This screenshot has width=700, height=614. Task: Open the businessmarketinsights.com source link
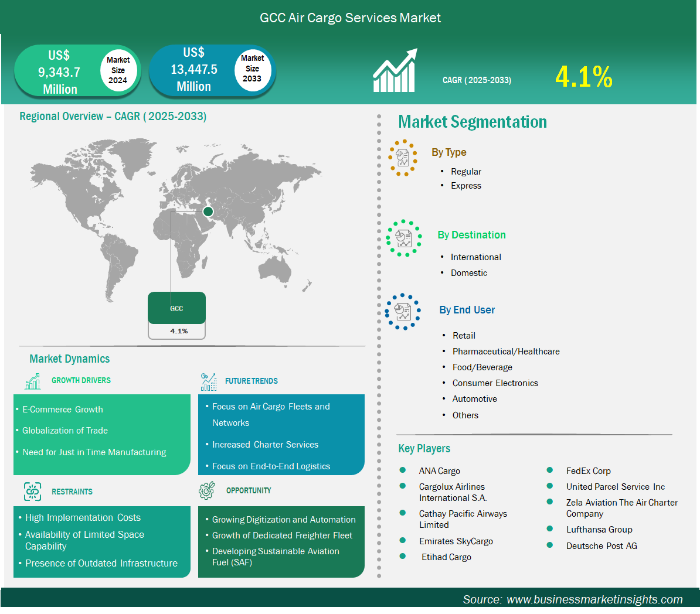pos(594,599)
